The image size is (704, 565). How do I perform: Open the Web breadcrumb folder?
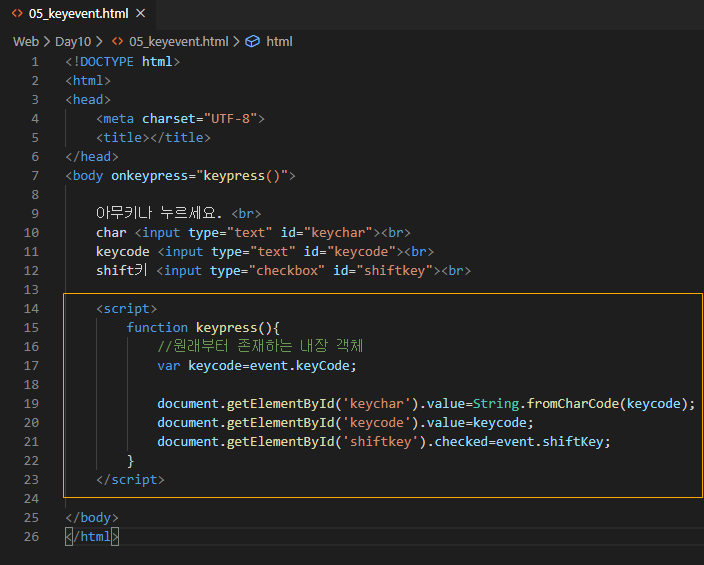pos(26,42)
